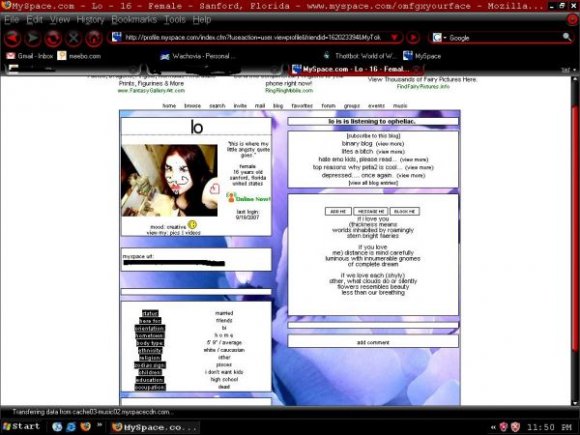This screenshot has height=435, width=580.
Task: Open the meebo.com bookmark
Action: (79, 56)
